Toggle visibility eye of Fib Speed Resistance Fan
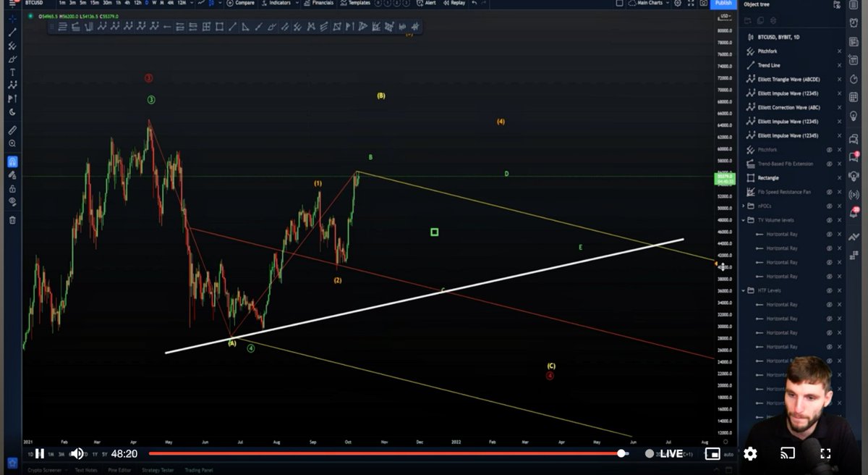868x475 pixels. pyautogui.click(x=830, y=192)
